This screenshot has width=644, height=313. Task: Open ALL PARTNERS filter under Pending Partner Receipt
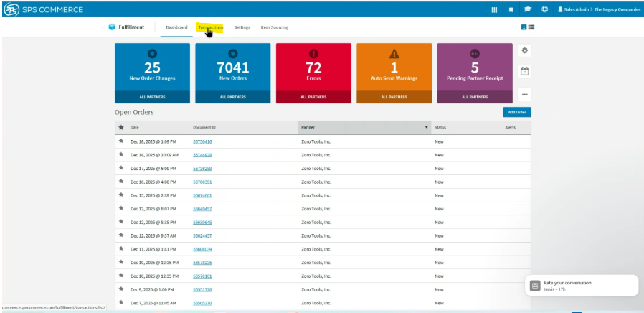[475, 97]
